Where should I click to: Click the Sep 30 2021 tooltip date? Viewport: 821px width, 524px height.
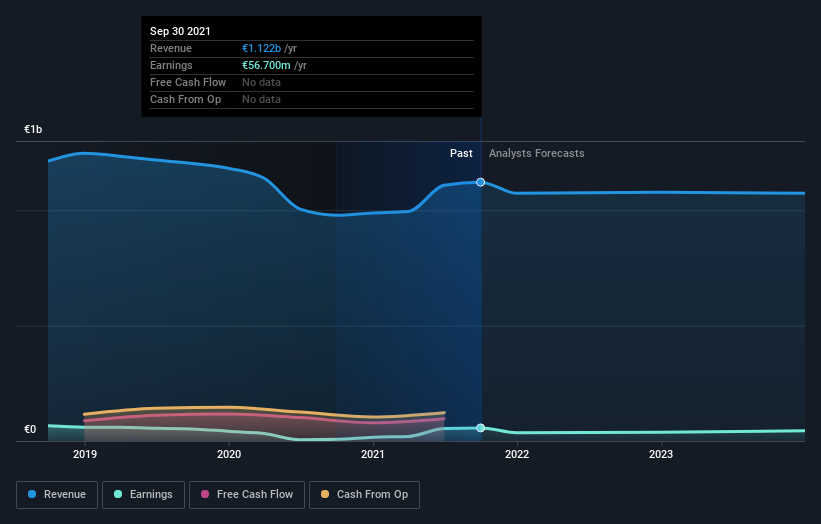[180, 31]
